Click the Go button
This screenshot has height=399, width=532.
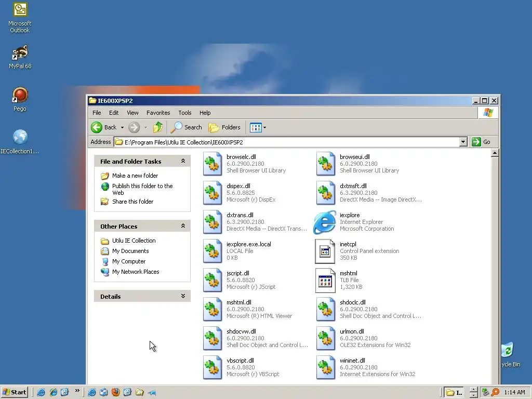(x=482, y=142)
